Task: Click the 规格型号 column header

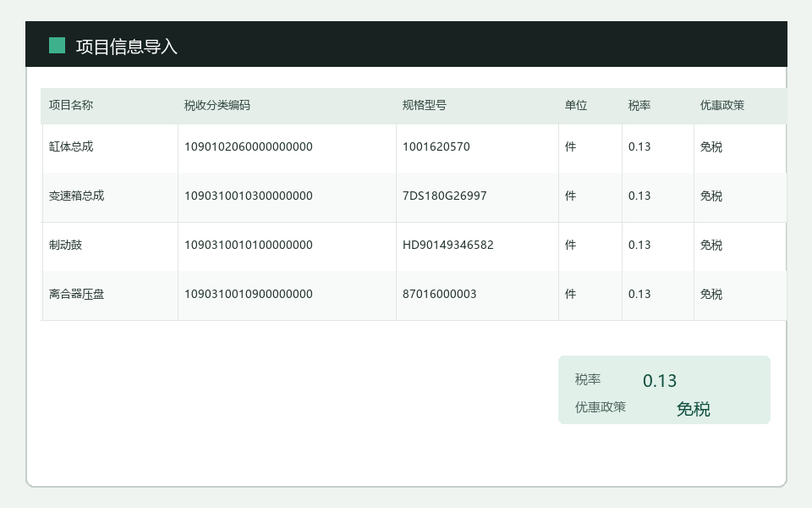Action: click(424, 105)
